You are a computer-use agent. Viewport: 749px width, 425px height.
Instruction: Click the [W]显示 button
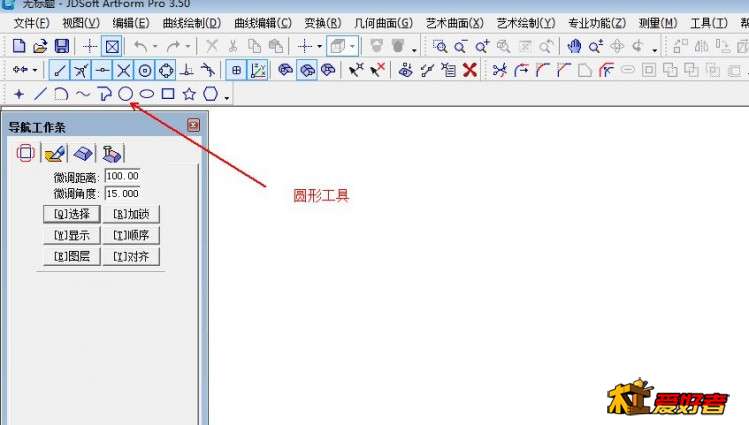click(x=72, y=235)
